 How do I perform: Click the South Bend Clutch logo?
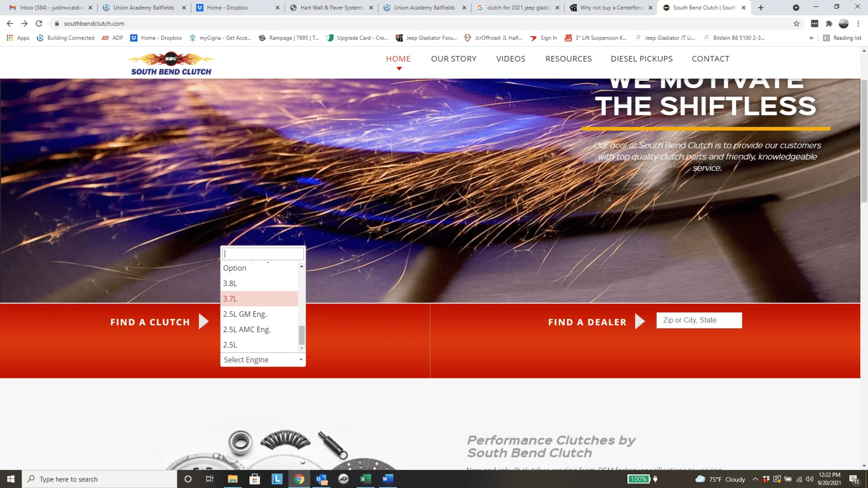[x=171, y=63]
